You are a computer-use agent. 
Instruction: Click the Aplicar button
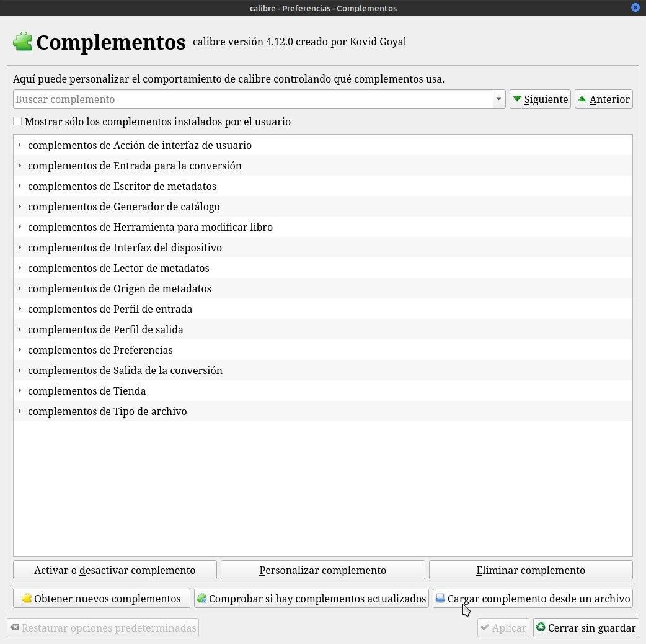click(x=503, y=627)
